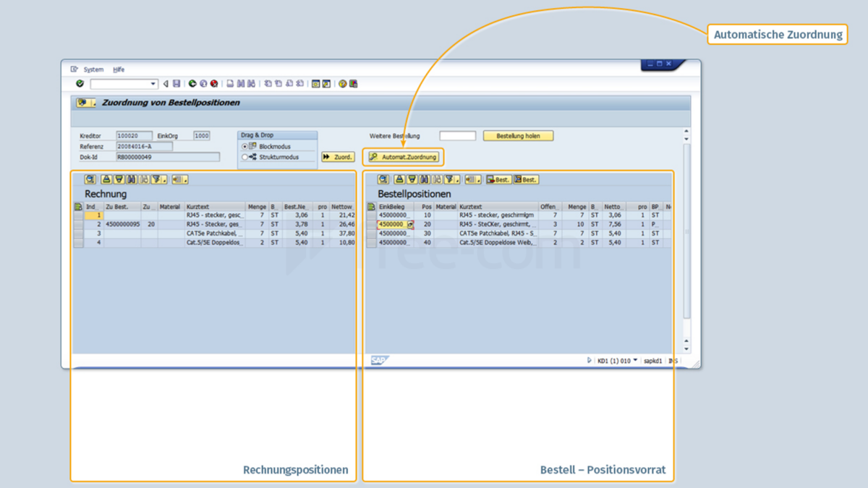Open the command field dropdown
Screen dimensions: 868x488
(153, 83)
